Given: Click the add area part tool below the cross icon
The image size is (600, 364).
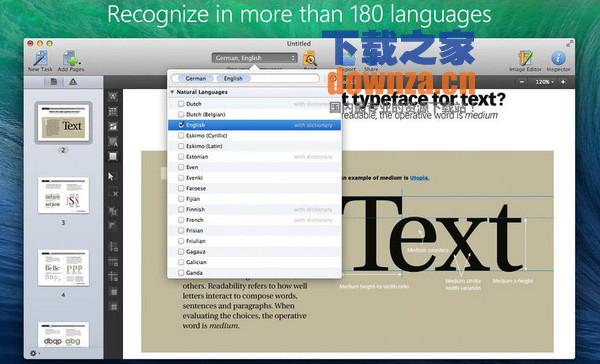Looking at the screenshot, I should [113, 211].
